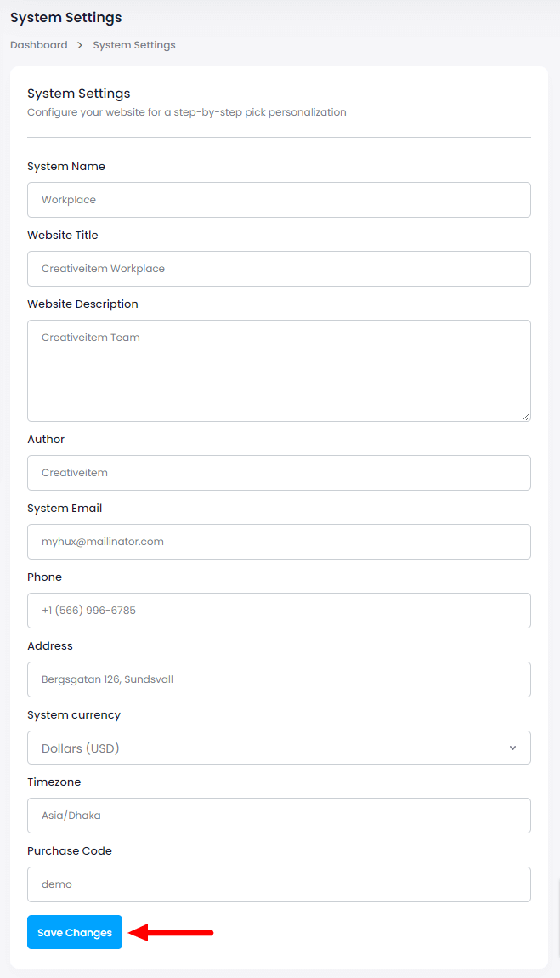Screen dimensions: 560x978
Task: Click the Website Description label text
Action: click(x=82, y=304)
